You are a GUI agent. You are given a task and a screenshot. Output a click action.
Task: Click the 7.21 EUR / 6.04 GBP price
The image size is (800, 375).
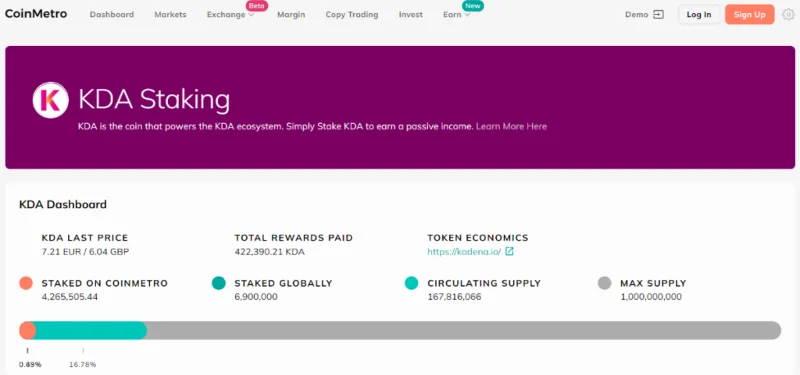click(x=85, y=252)
